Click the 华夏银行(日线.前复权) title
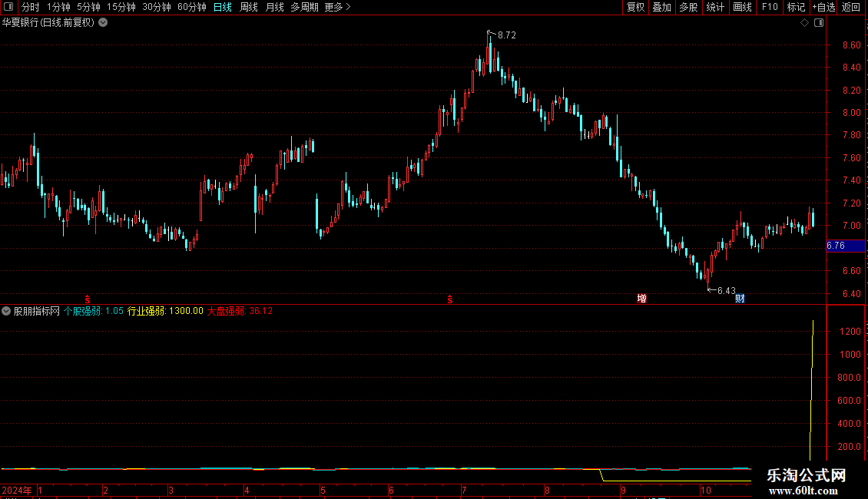This screenshot has width=868, height=499. click(x=48, y=22)
